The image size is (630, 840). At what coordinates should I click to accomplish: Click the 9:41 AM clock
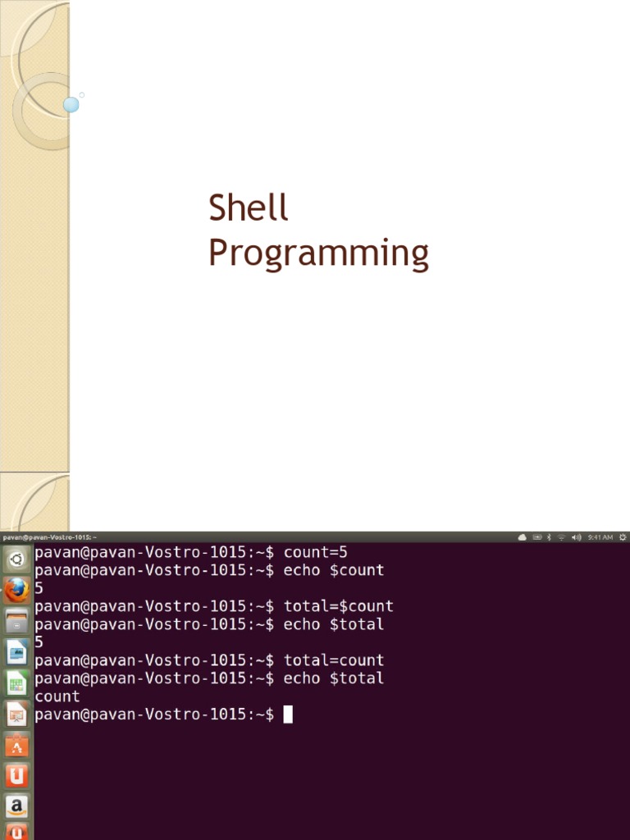(x=600, y=536)
